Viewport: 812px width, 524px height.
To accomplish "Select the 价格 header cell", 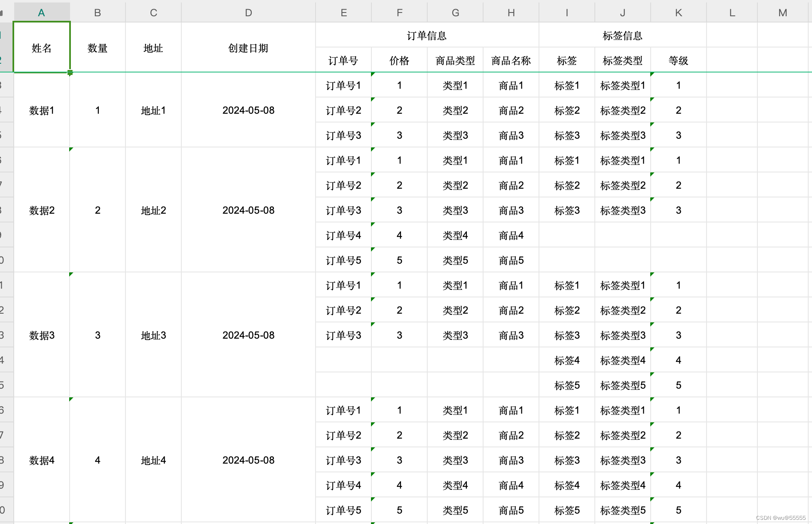I will click(399, 60).
